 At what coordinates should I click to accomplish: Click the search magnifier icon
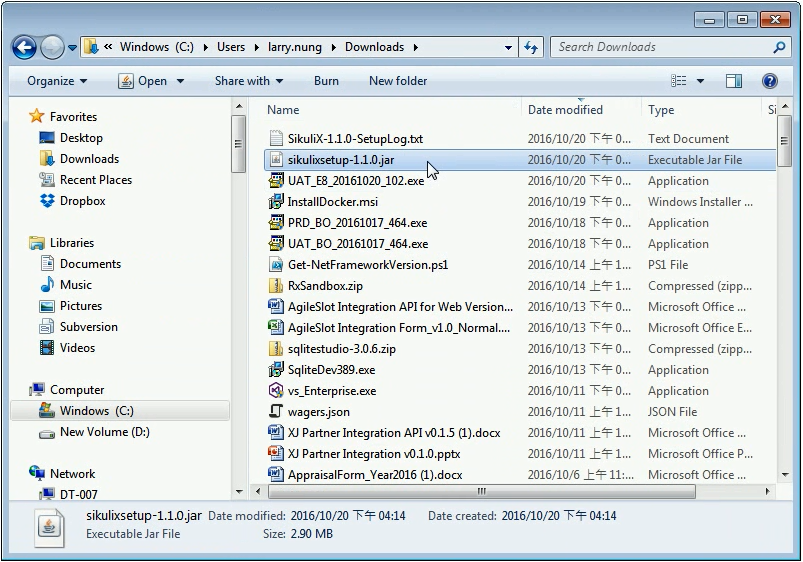click(779, 48)
